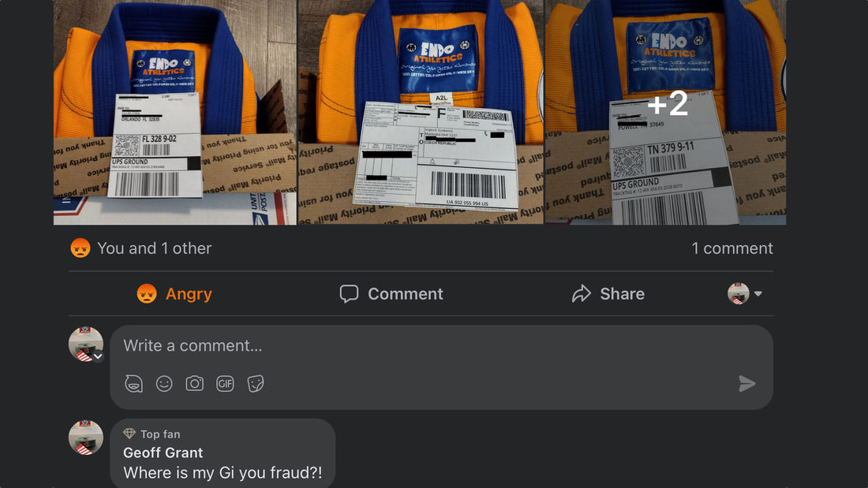Screen dimensions: 868x488
Task: Expand comment identity chevron on avatar
Action: point(98,356)
